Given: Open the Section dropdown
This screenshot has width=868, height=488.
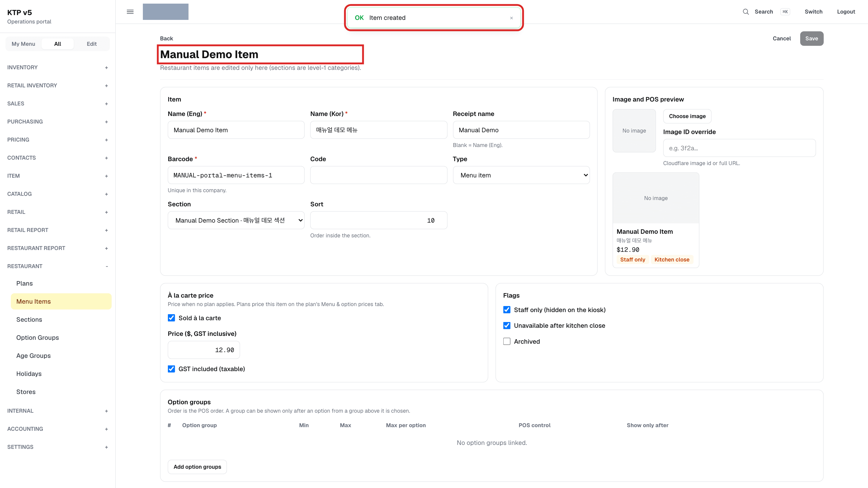Looking at the screenshot, I should tap(236, 220).
